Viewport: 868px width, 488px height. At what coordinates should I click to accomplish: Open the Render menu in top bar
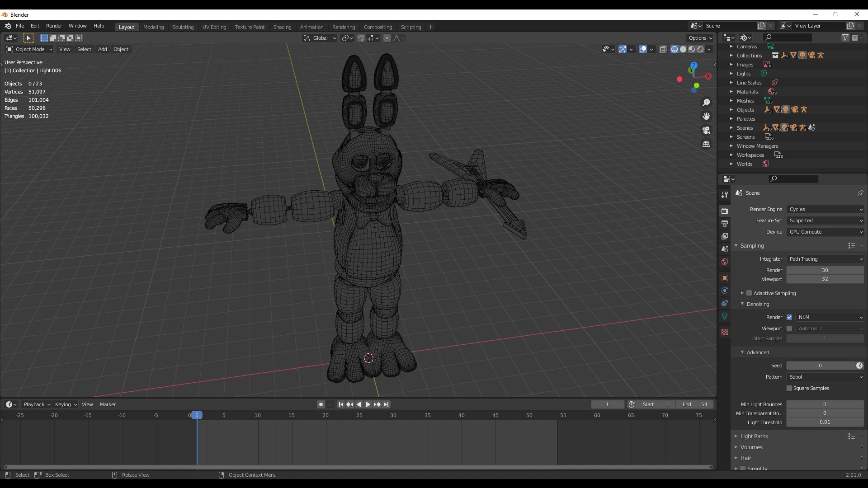(54, 26)
